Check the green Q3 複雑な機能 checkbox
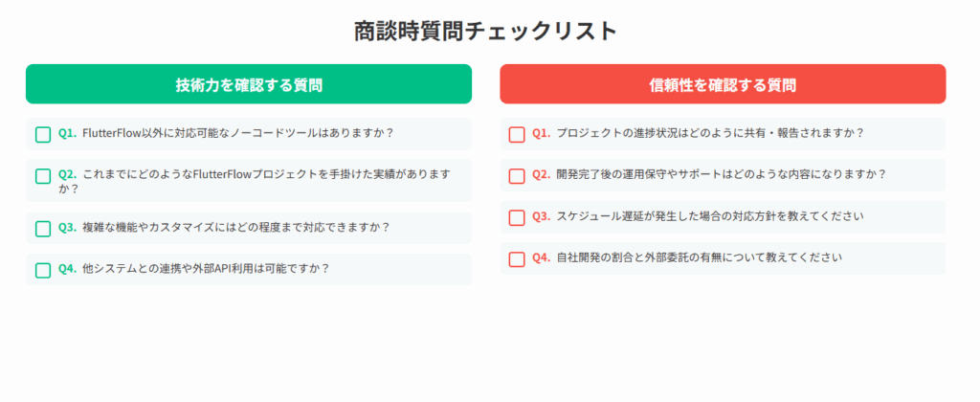The height and width of the screenshot is (402, 980). pyautogui.click(x=43, y=229)
